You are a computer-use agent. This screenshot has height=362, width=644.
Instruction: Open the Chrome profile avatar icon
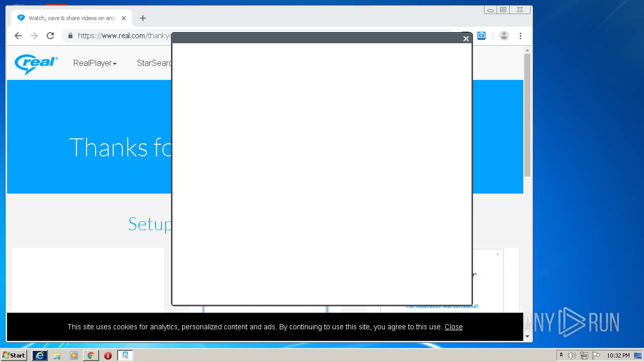pos(504,36)
